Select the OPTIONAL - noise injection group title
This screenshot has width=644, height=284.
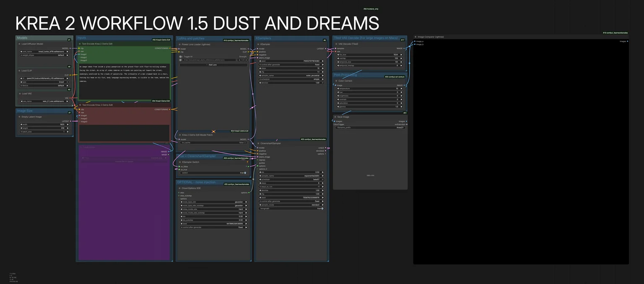[x=196, y=182]
